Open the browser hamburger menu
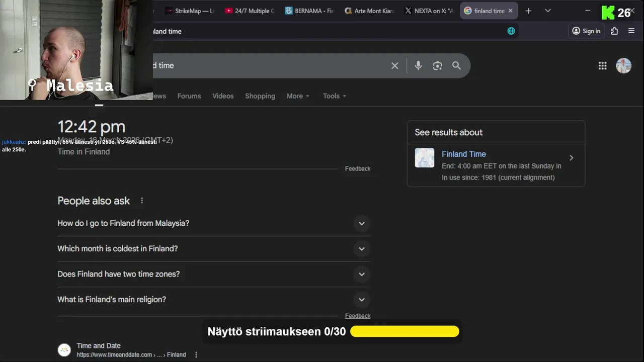The image size is (644, 362). [x=631, y=31]
